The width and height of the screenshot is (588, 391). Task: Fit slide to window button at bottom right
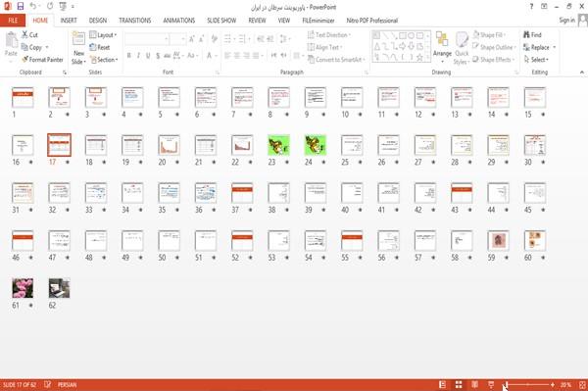582,384
